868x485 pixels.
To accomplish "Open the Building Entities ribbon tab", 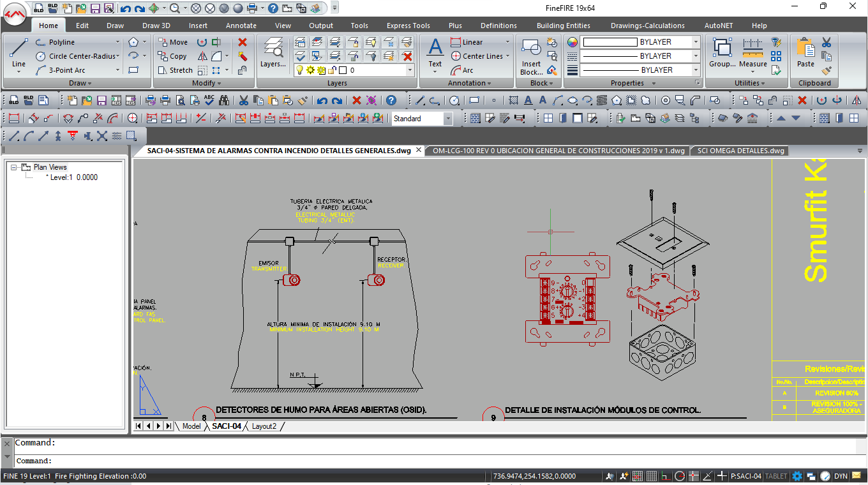I will [x=563, y=26].
